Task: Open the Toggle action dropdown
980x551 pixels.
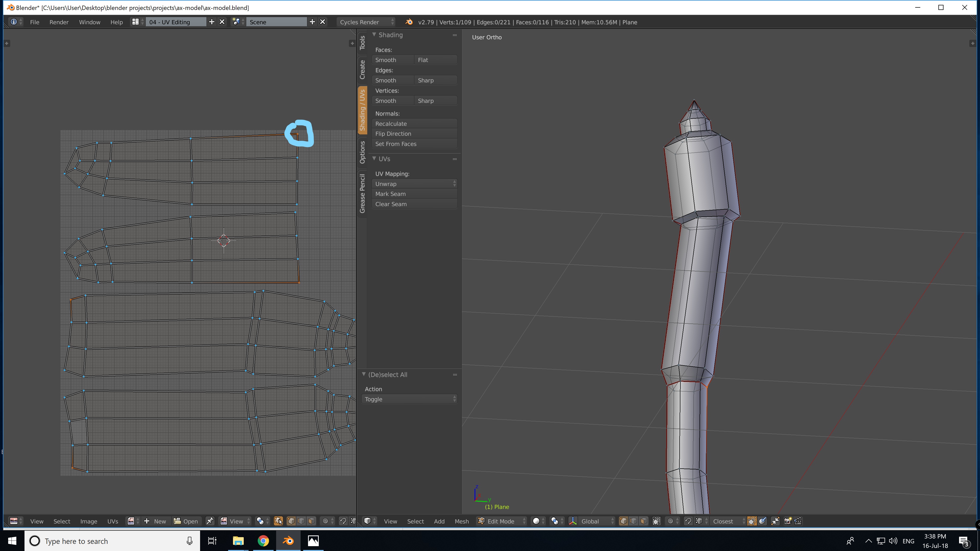Action: [x=409, y=399]
